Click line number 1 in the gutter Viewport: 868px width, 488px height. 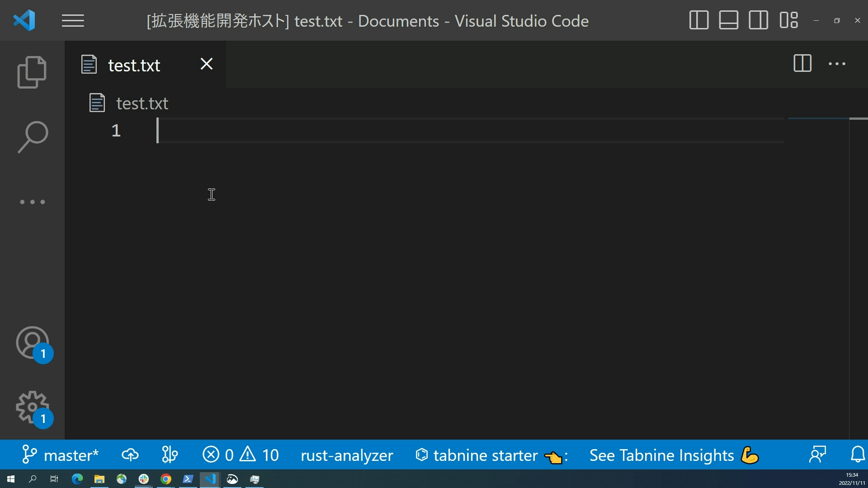click(x=116, y=131)
